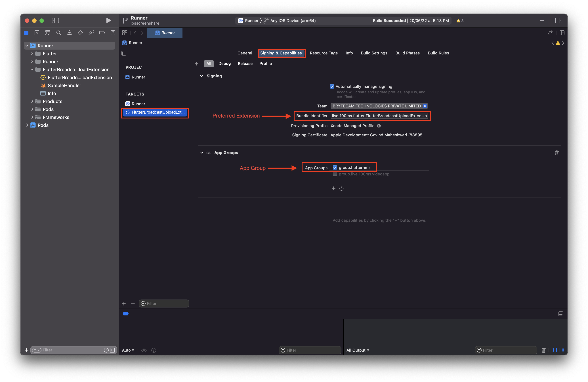This screenshot has width=588, height=382.
Task: Expand the Products folder in navigator
Action: point(32,101)
